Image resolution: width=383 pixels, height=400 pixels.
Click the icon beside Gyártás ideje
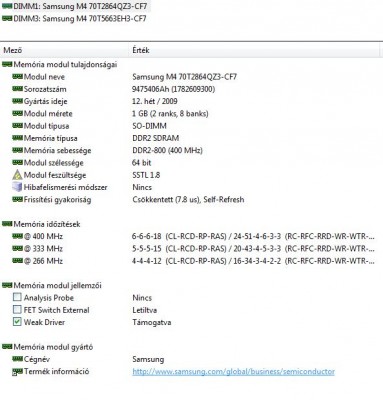[17, 101]
